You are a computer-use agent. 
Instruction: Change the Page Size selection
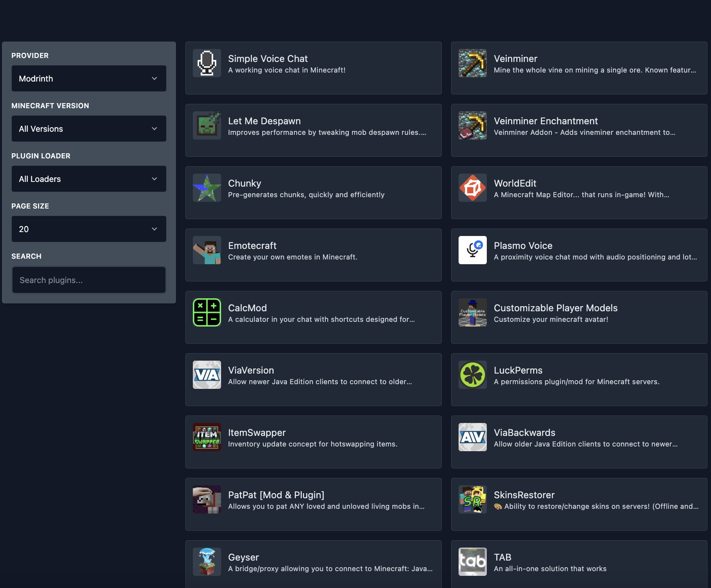coord(89,229)
